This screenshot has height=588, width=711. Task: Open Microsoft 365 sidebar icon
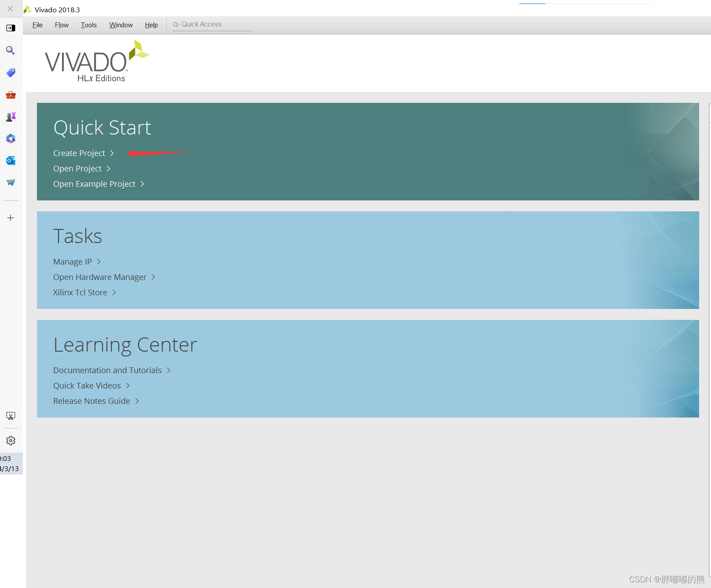(11, 139)
